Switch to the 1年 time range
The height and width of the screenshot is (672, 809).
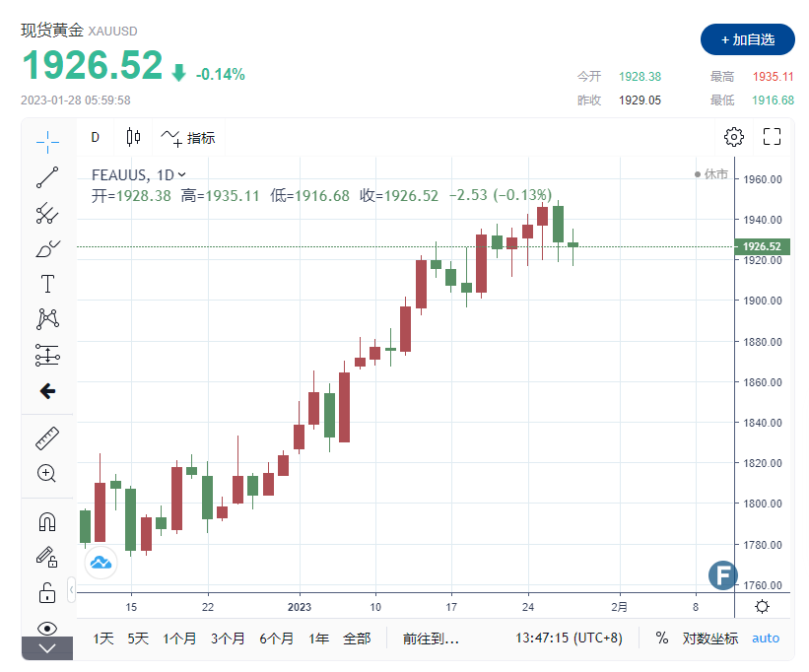pos(317,638)
